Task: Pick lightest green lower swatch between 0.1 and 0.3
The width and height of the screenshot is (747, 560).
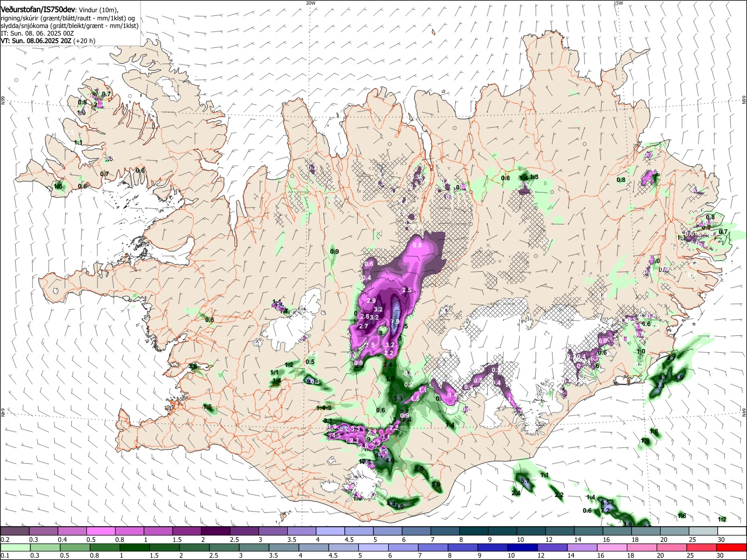Action: coord(15,547)
